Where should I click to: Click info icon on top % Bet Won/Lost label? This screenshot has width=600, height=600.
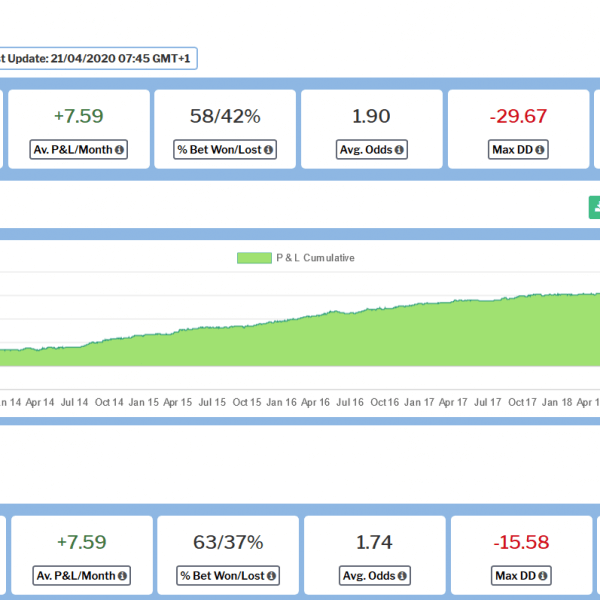[268, 150]
